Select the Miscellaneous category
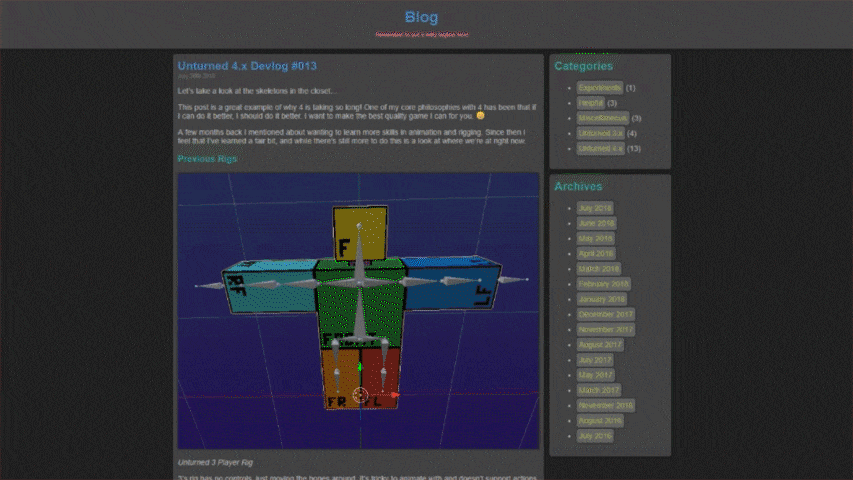This screenshot has width=853, height=480. 603,118
